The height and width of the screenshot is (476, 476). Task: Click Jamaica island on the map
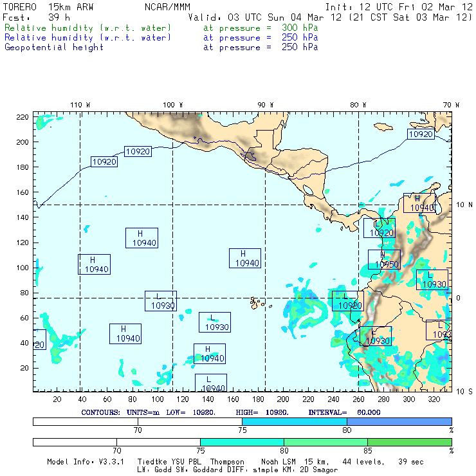pos(383,127)
